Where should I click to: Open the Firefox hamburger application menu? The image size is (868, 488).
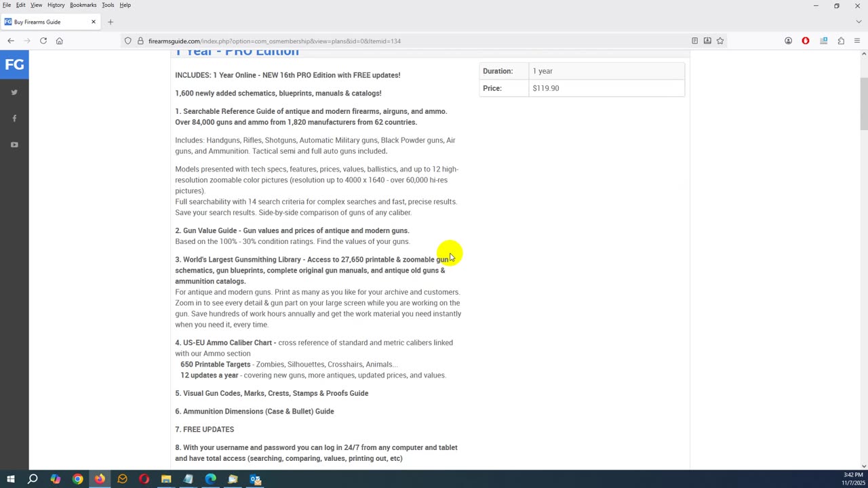tap(857, 41)
